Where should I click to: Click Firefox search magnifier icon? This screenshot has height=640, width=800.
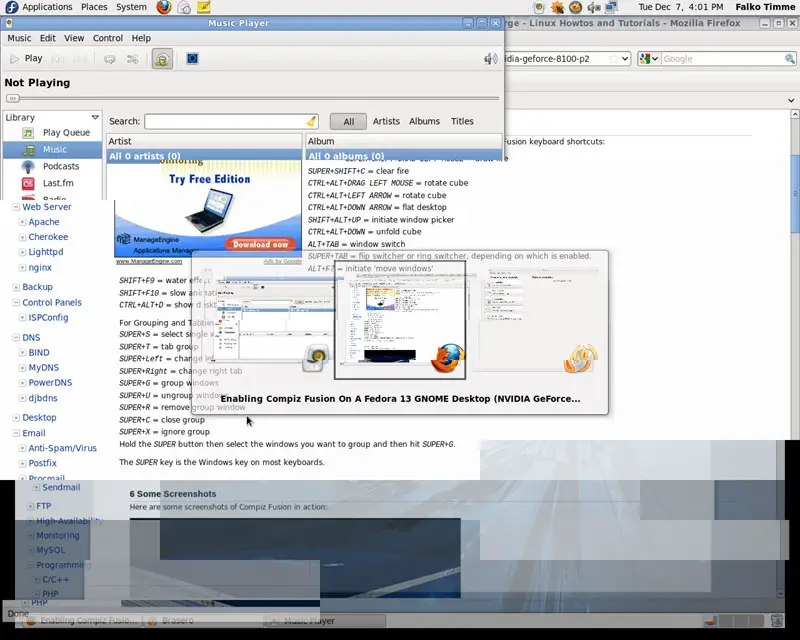[789, 59]
